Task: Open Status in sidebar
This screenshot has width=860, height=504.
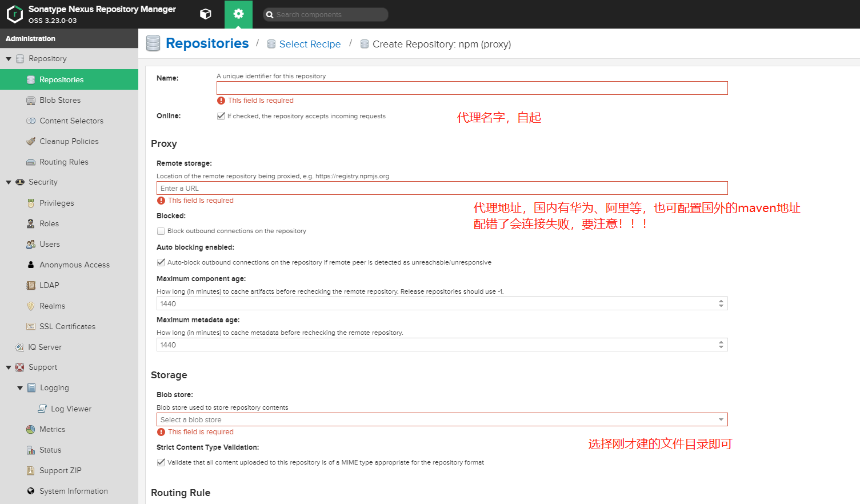Action: click(50, 450)
